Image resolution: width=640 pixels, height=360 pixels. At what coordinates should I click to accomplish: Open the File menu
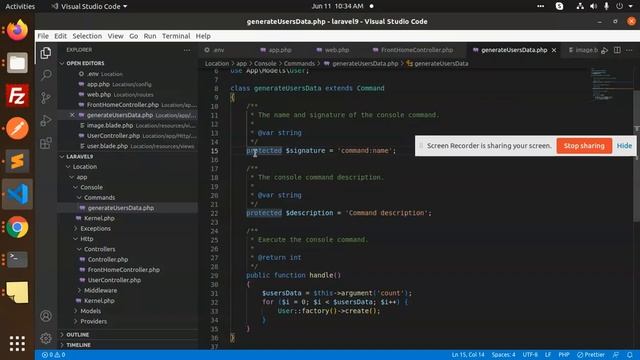coord(43,36)
